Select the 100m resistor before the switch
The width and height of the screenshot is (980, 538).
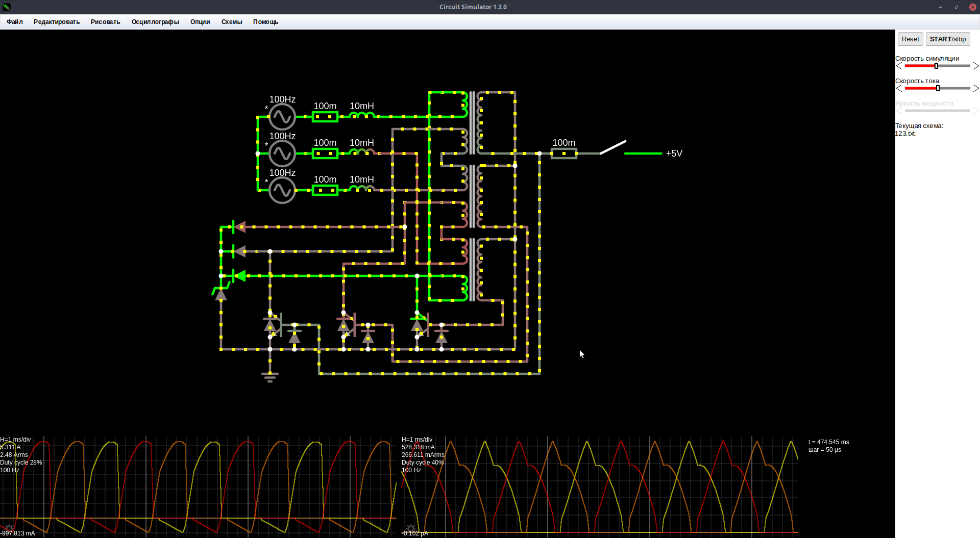tap(564, 153)
